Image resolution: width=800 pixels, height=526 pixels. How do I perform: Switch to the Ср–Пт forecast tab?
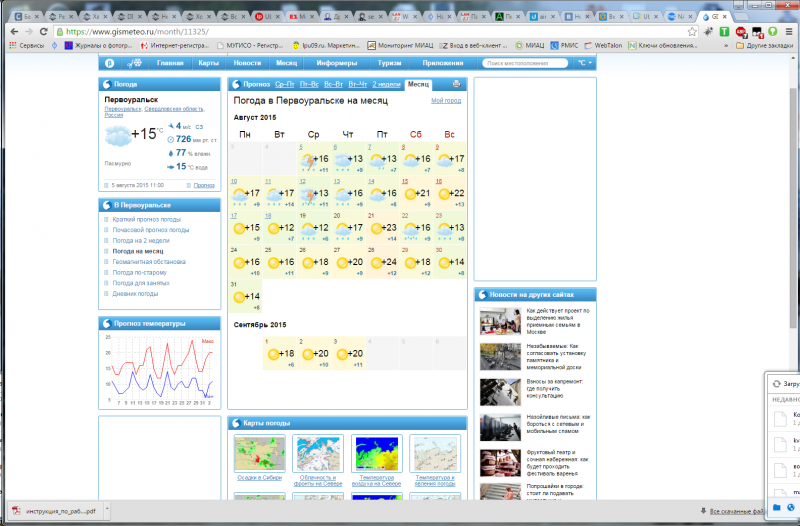285,84
